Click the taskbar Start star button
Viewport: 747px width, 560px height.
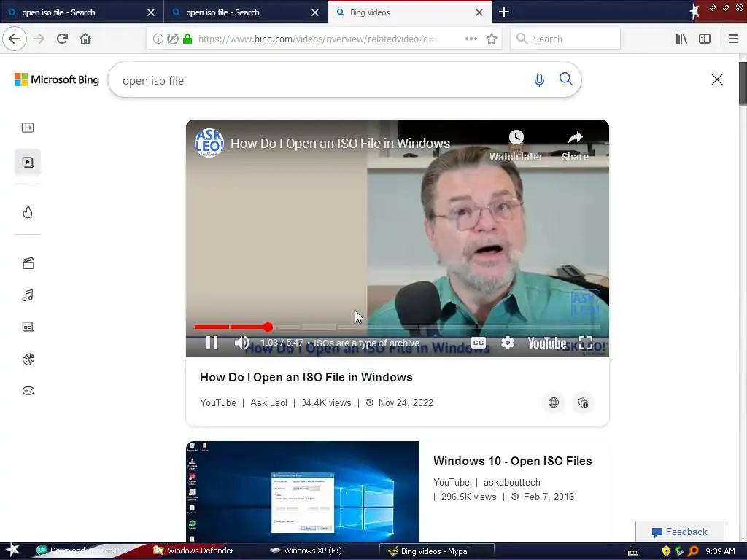click(x=12, y=551)
